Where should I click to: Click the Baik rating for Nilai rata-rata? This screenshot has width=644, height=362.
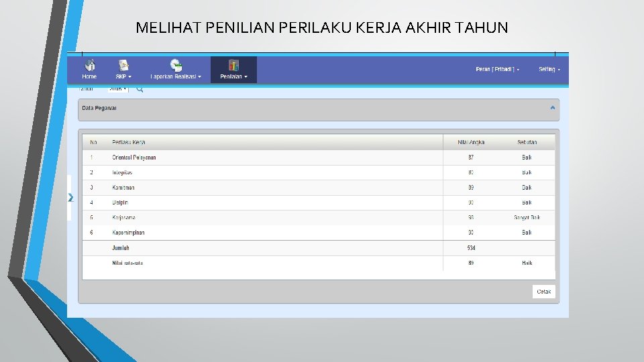(527, 263)
